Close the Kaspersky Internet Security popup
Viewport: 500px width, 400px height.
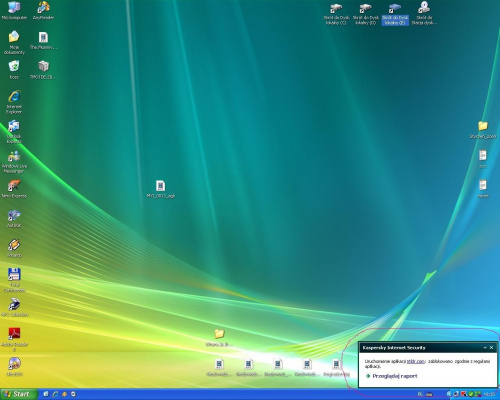(x=491, y=348)
